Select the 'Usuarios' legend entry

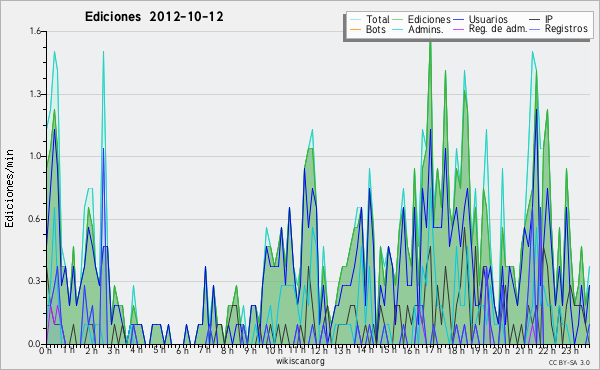coord(488,19)
